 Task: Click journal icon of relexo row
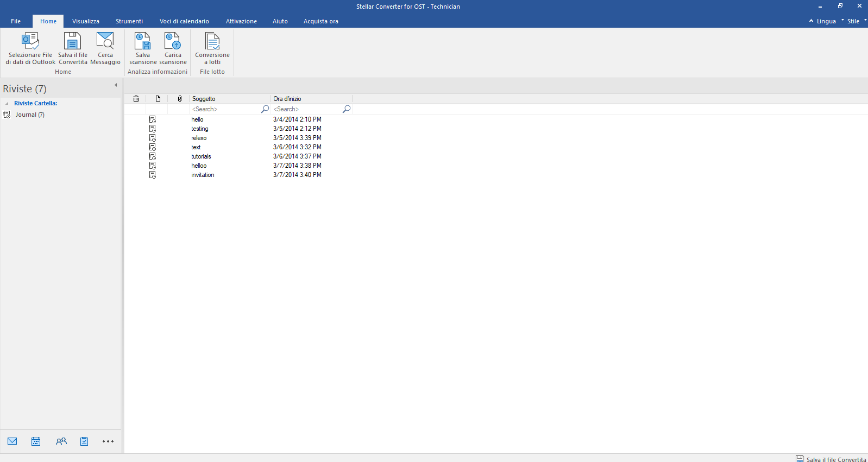click(x=153, y=138)
